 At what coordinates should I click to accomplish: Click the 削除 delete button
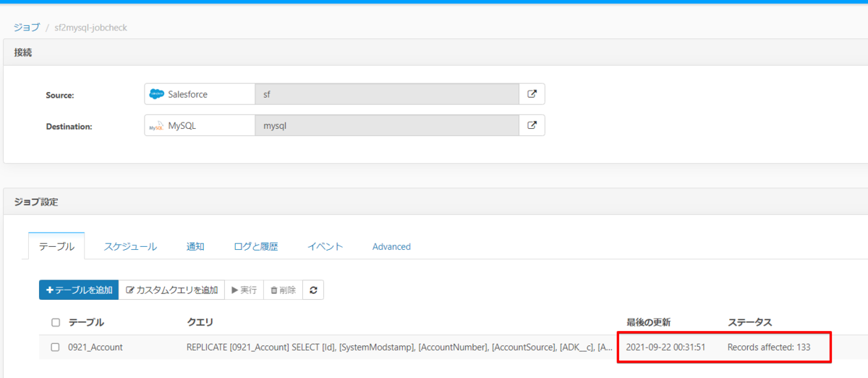point(283,290)
